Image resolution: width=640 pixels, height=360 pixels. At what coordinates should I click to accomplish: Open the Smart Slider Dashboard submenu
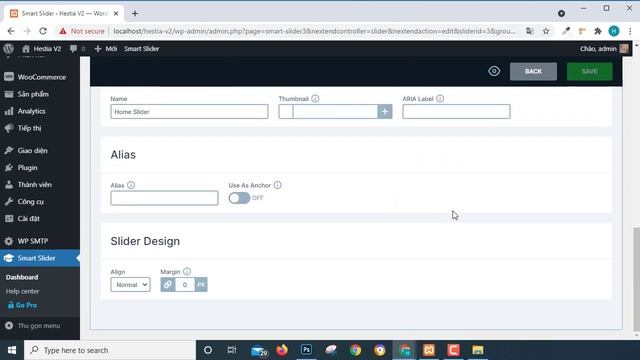point(22,277)
